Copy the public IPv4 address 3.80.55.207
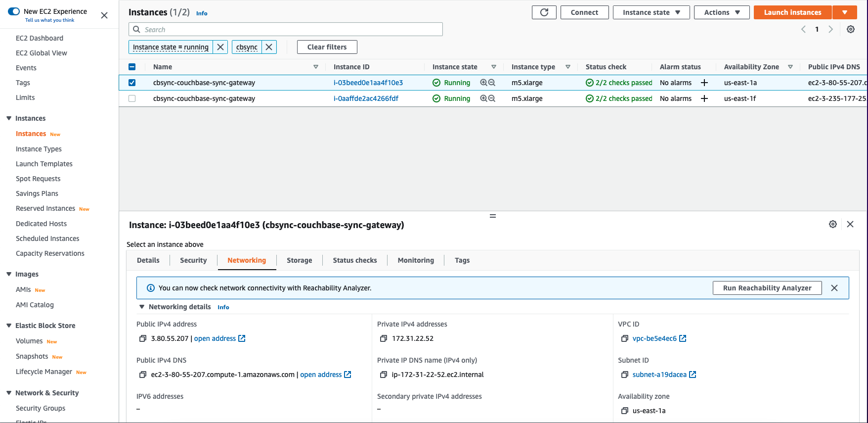This screenshot has width=868, height=423. point(143,338)
